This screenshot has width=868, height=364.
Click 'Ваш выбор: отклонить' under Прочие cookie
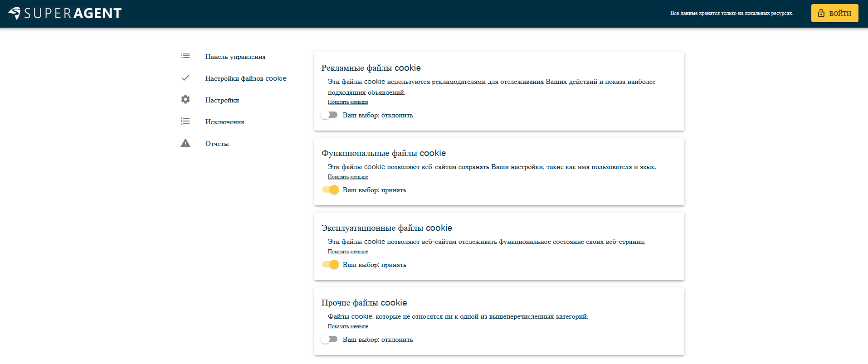[x=378, y=340]
